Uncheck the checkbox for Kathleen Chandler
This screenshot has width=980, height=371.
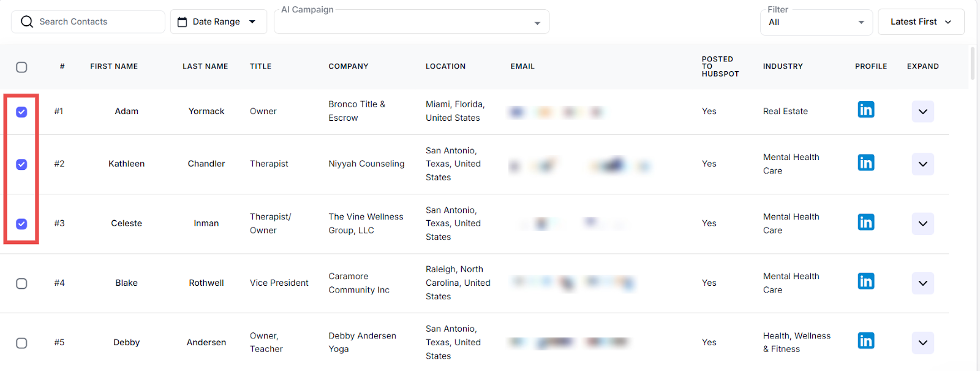coord(21,164)
